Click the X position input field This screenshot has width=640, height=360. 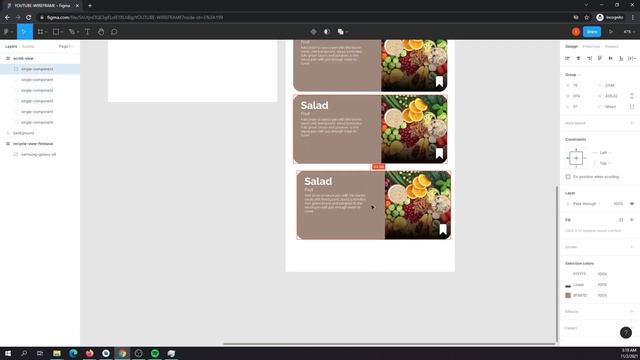[580, 85]
